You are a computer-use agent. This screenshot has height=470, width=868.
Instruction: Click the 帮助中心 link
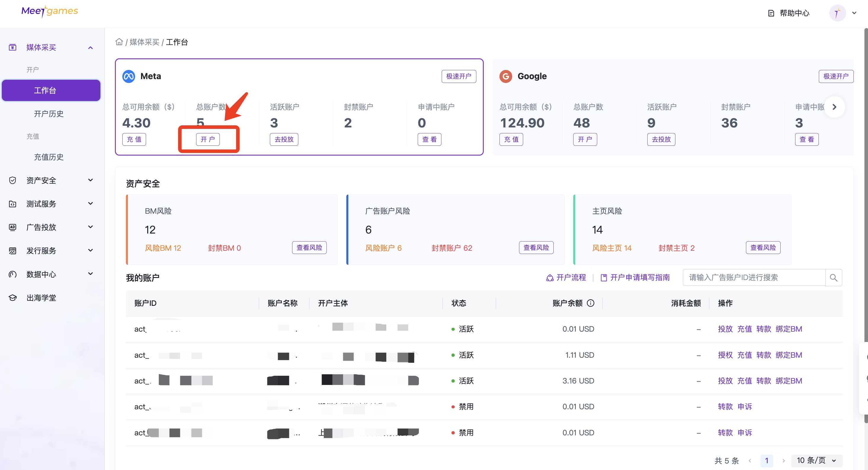click(794, 13)
